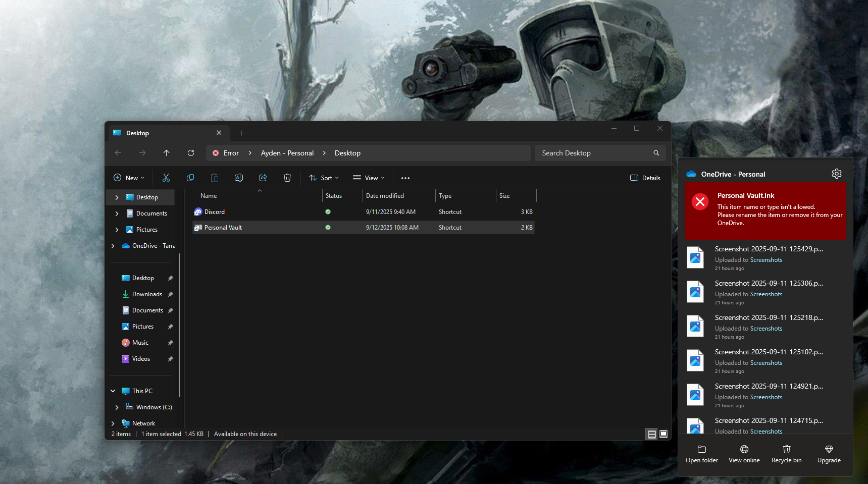868x484 pixels.
Task: Click the red error X icon in OneDrive
Action: (700, 202)
